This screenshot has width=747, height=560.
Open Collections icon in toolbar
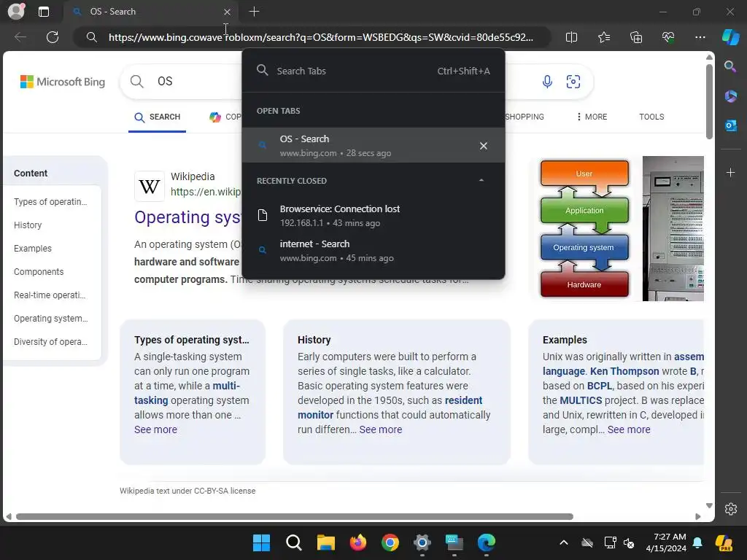coord(636,37)
